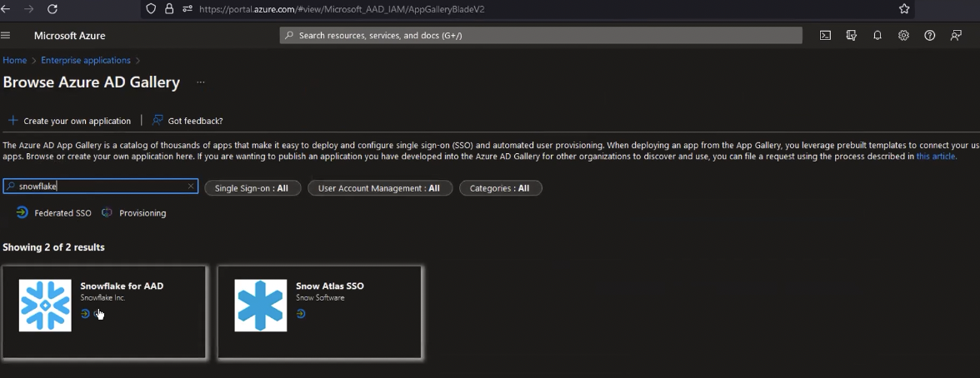Clear the snowflake search with the X
Viewport: 980px width, 378px height.
point(191,187)
